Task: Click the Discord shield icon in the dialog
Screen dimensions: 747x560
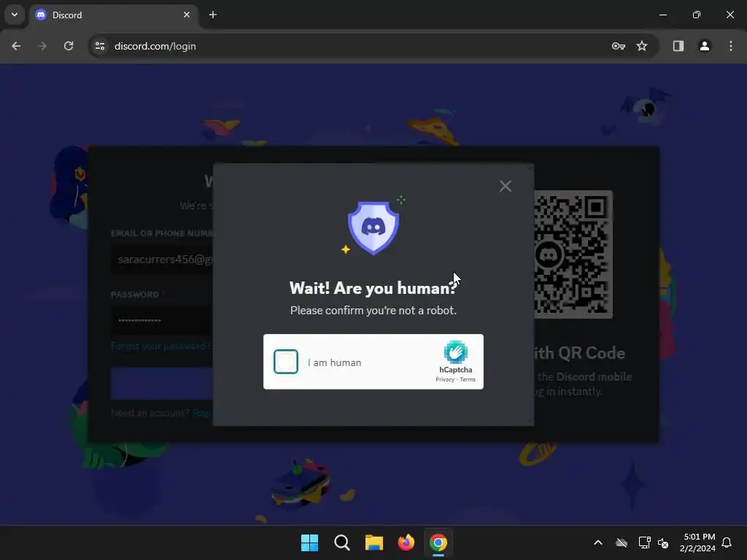Action: (x=373, y=228)
